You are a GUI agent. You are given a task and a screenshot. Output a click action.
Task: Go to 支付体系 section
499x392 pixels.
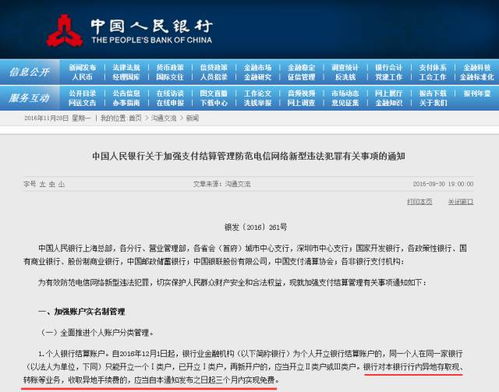click(x=433, y=68)
